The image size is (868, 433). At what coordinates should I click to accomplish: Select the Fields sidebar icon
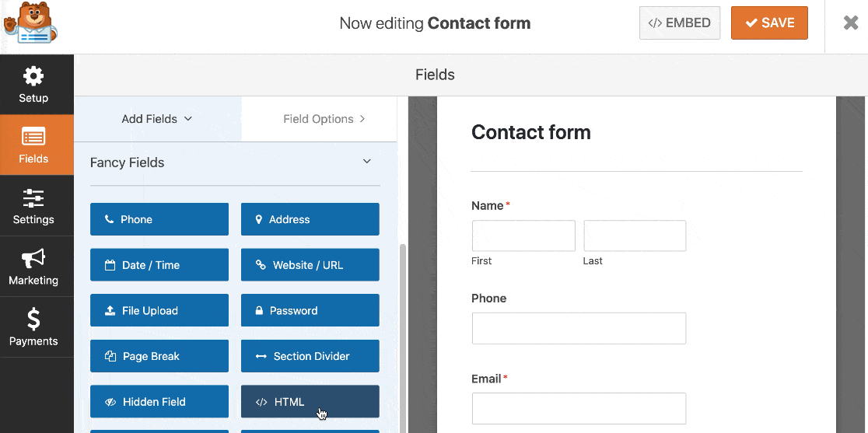(33, 145)
